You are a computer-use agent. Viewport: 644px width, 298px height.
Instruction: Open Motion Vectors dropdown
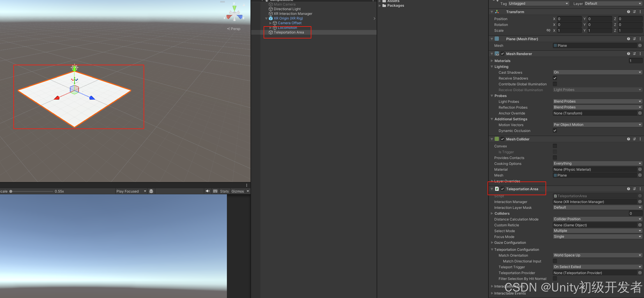tap(598, 125)
